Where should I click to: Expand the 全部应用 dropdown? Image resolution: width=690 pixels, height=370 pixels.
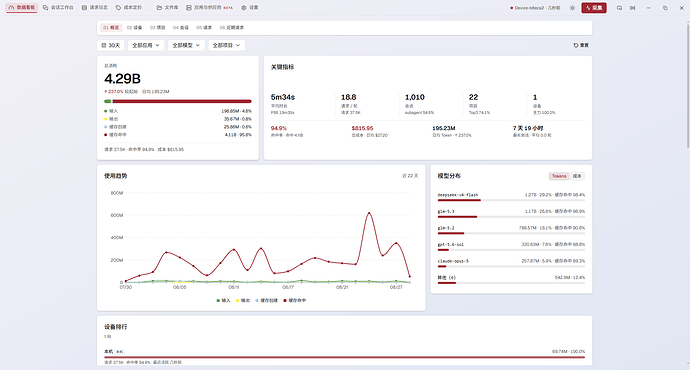click(146, 45)
